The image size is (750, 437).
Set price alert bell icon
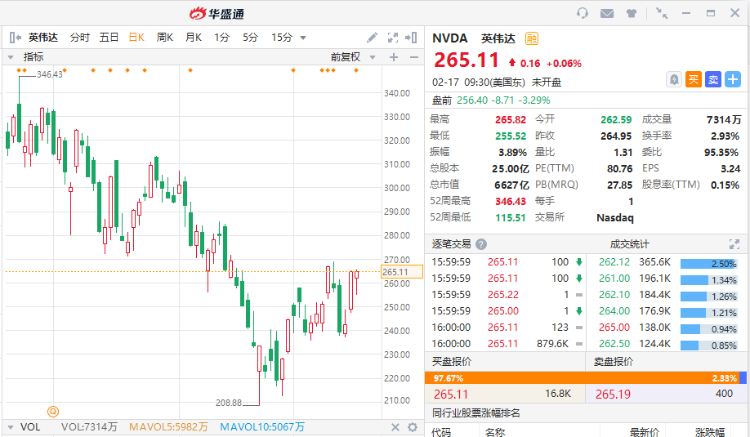[x=674, y=79]
